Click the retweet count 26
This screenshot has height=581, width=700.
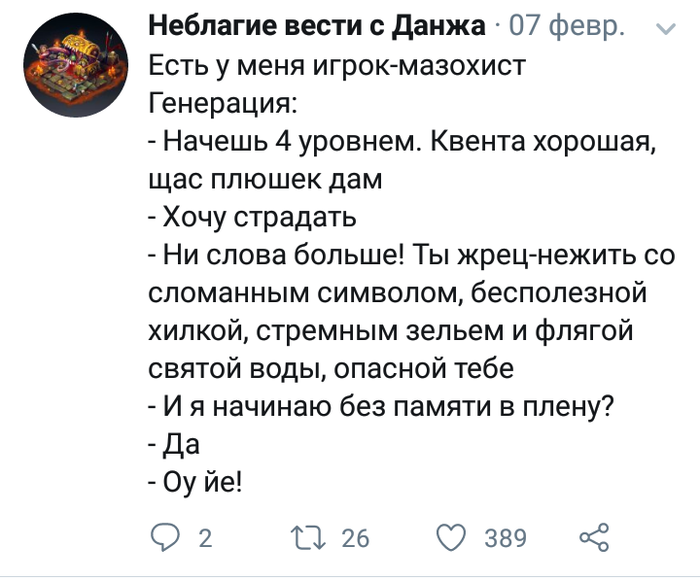pyautogui.click(x=355, y=539)
